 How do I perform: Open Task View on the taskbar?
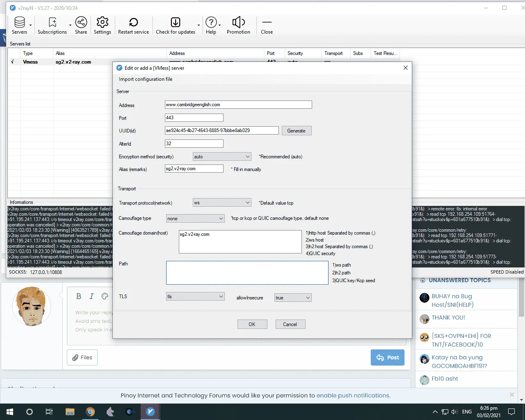click(49, 412)
